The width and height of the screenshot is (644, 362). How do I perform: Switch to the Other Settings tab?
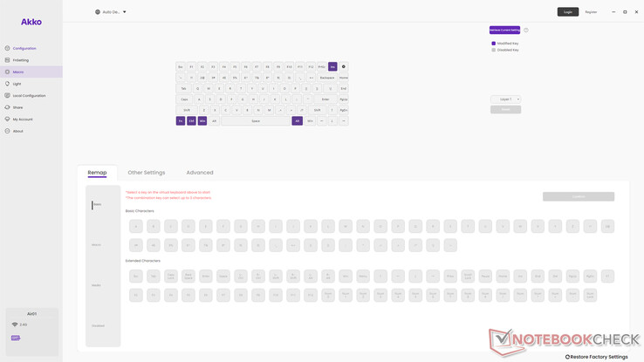[147, 173]
